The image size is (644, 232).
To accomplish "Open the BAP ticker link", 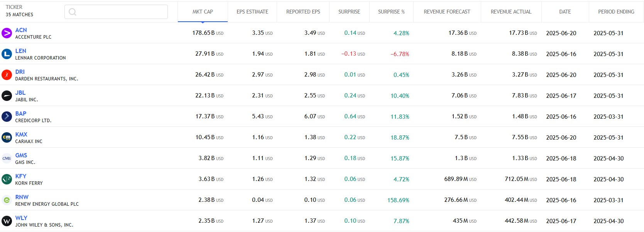I will click(21, 114).
